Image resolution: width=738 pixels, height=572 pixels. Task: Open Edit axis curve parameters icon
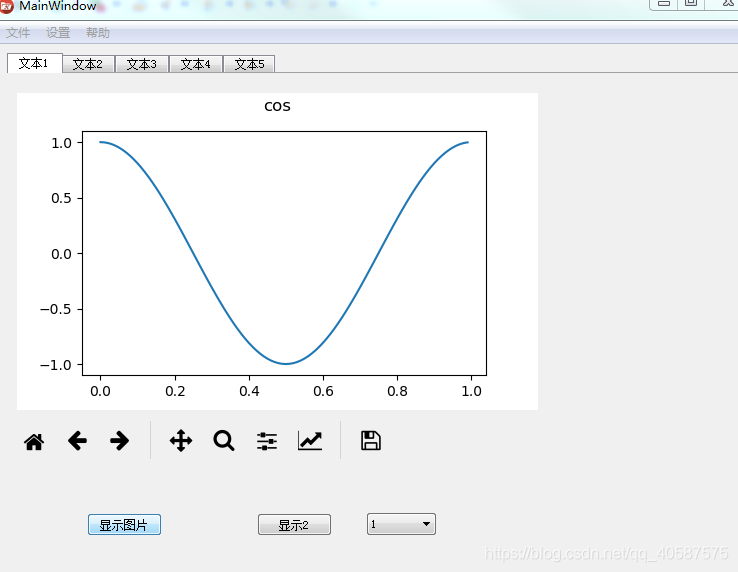click(x=310, y=441)
